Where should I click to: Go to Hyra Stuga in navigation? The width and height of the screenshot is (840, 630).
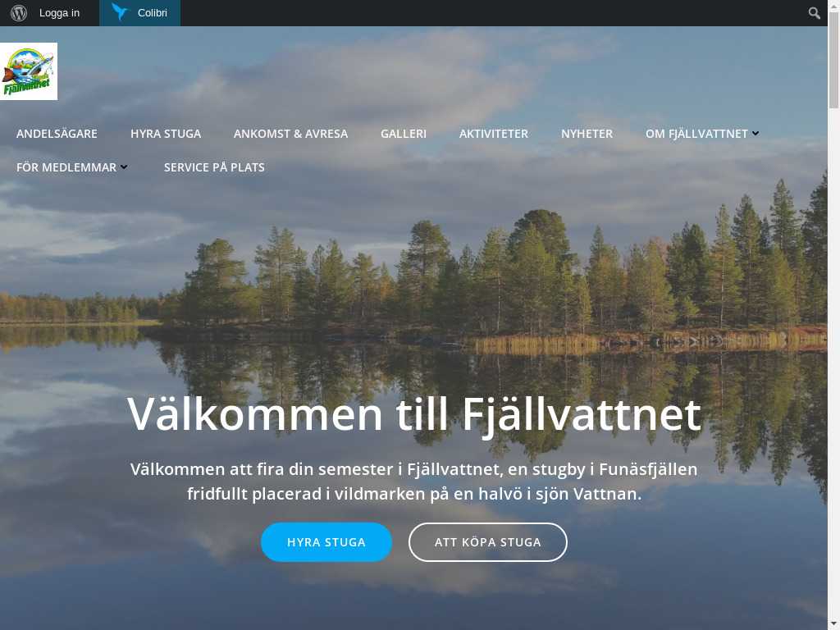pyautogui.click(x=166, y=134)
